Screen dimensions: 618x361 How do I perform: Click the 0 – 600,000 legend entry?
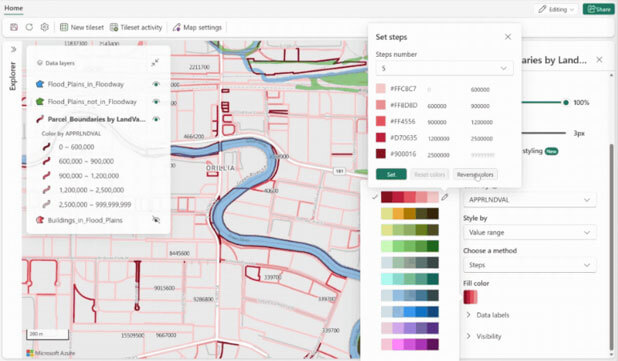69,147
